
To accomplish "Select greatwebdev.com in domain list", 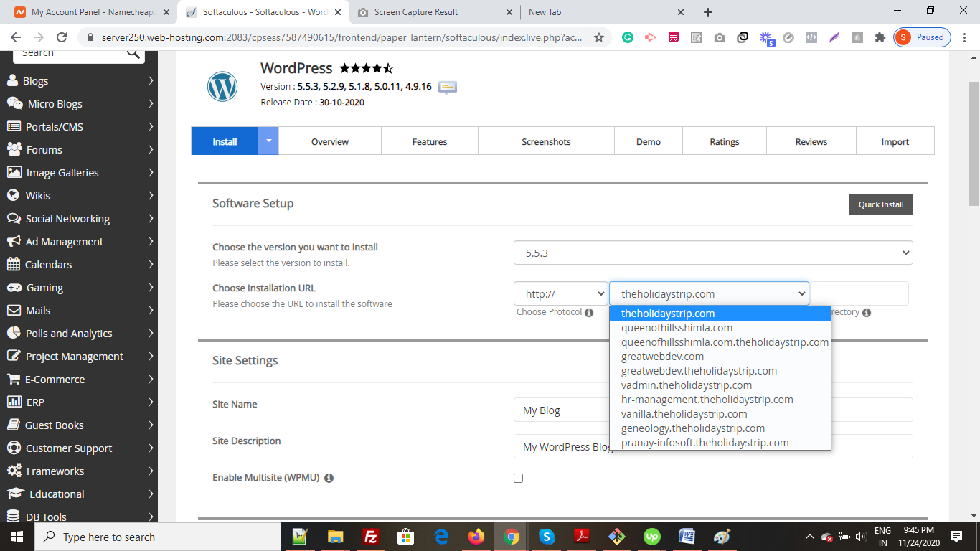I will point(720,357).
